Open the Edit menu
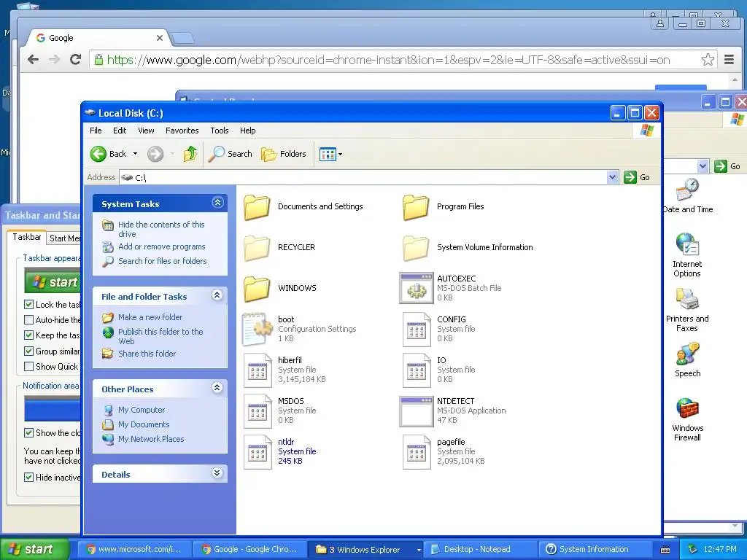 coord(120,131)
